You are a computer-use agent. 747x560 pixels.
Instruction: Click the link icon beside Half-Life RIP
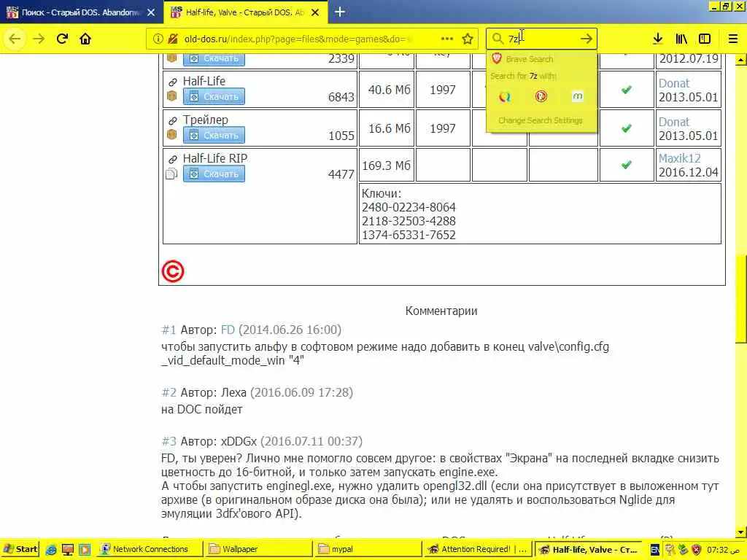(x=172, y=160)
